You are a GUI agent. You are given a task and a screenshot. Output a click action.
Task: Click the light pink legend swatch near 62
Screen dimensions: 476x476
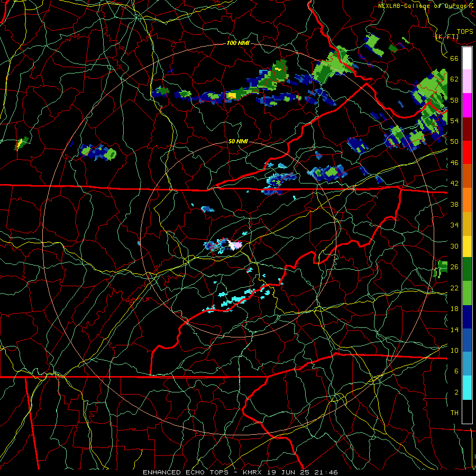click(467, 81)
